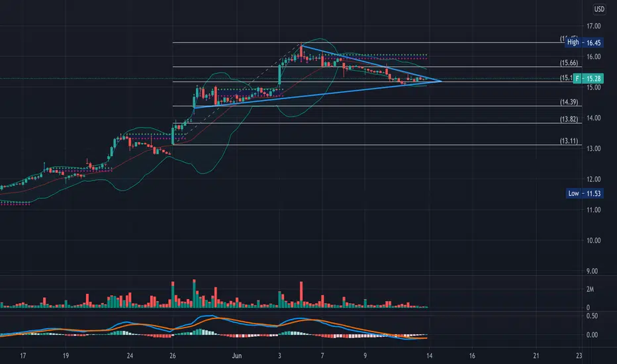Click date 17 on the time axis

coord(23,356)
